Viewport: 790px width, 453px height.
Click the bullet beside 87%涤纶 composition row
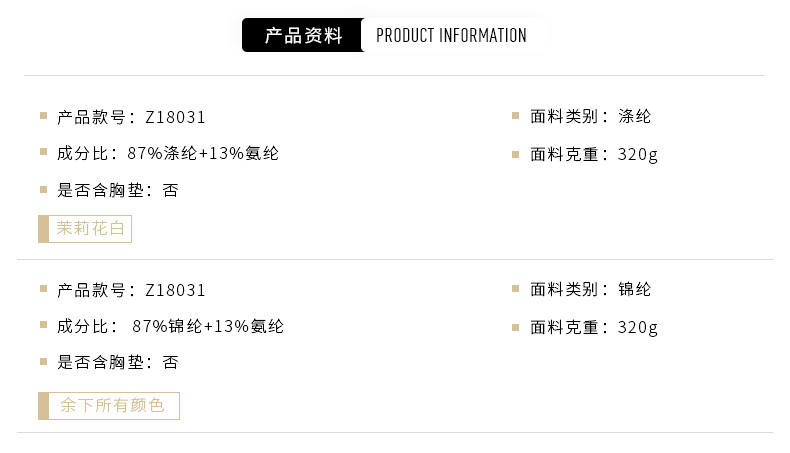tap(44, 153)
